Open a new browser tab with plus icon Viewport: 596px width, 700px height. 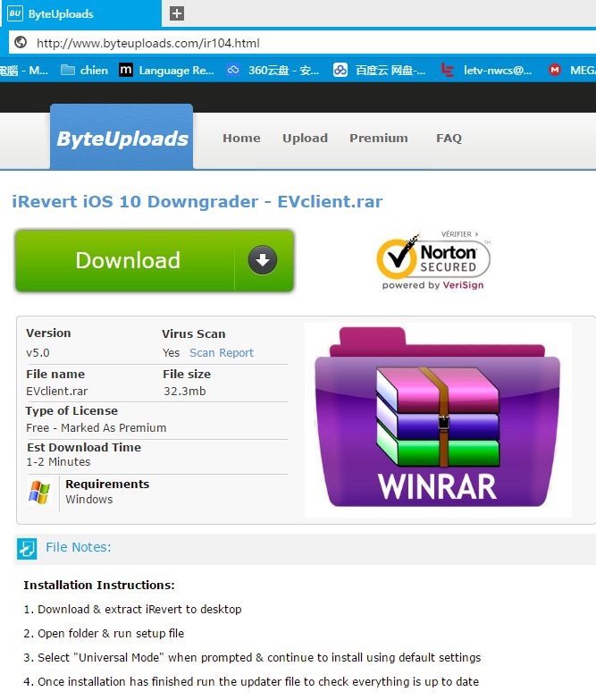coord(177,13)
